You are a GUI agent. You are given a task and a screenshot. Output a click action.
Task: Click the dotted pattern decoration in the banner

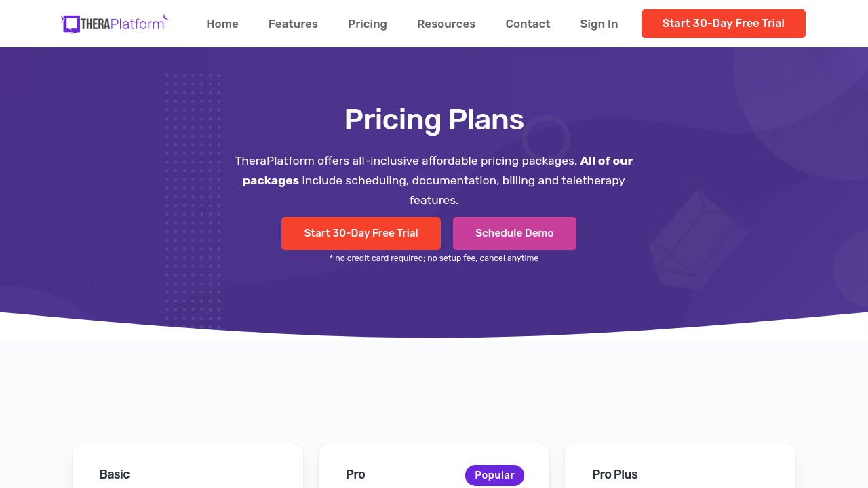(193, 203)
